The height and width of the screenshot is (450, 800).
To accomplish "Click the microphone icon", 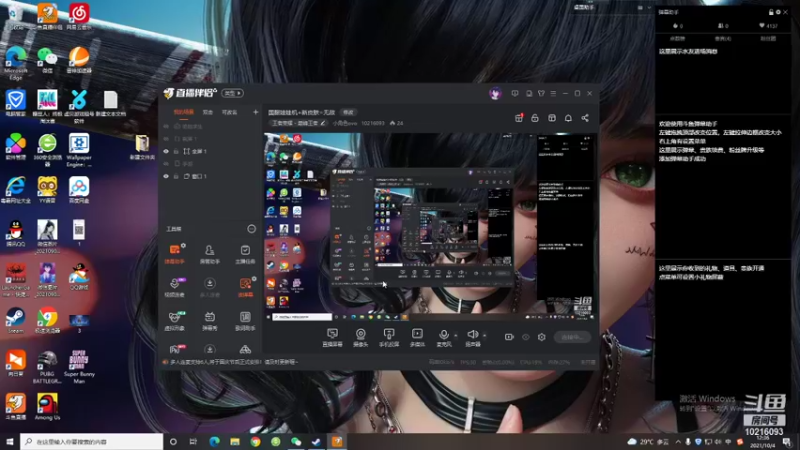I will (x=444, y=335).
